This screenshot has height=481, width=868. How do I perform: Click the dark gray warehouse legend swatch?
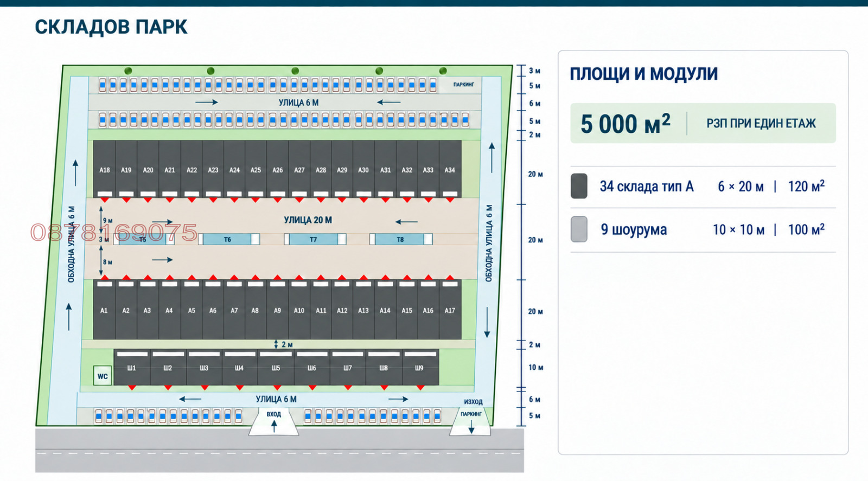pyautogui.click(x=579, y=186)
